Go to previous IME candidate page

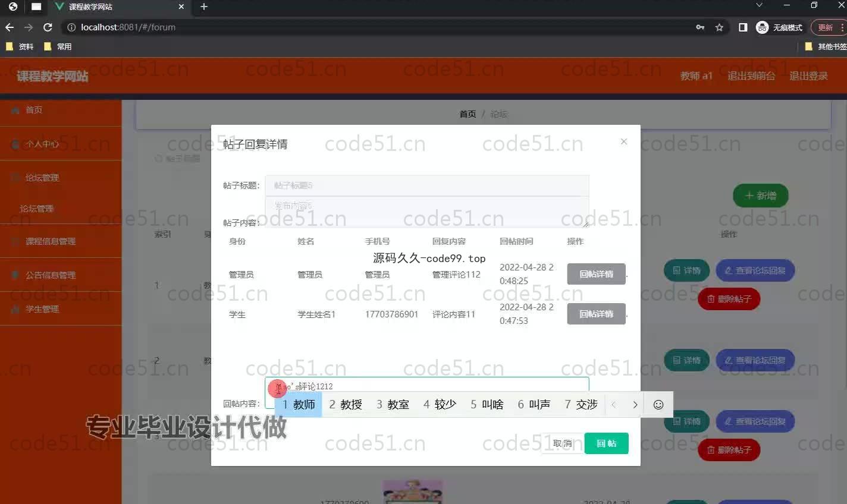pyautogui.click(x=614, y=405)
